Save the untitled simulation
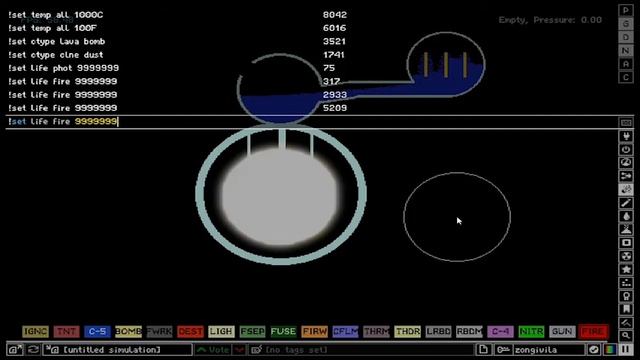 (118, 350)
